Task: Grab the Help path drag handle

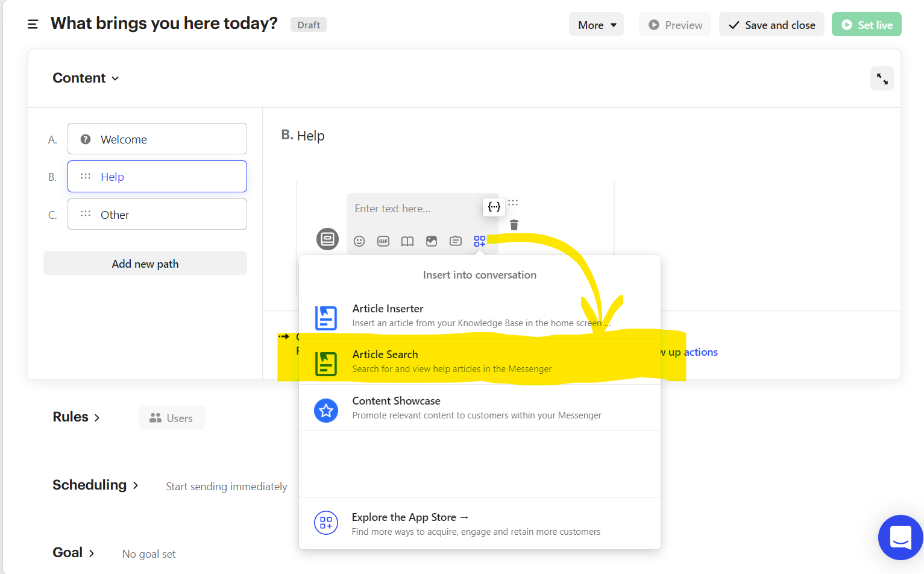Action: point(86,177)
